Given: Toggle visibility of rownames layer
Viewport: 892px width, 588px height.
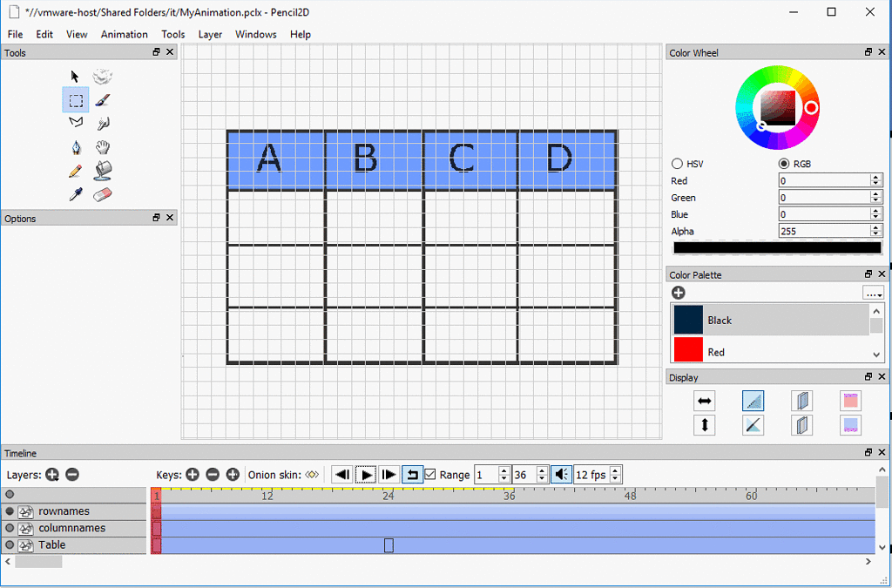Looking at the screenshot, I should point(10,511).
